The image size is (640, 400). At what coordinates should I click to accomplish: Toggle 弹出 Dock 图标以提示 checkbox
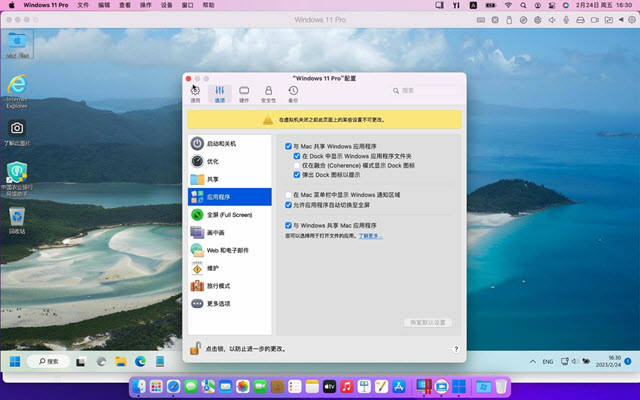tap(297, 175)
